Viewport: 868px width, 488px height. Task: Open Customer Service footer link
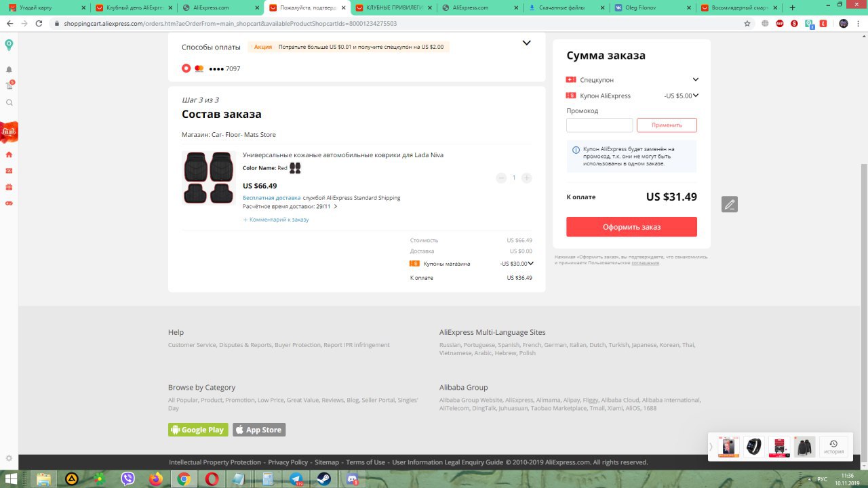click(192, 345)
